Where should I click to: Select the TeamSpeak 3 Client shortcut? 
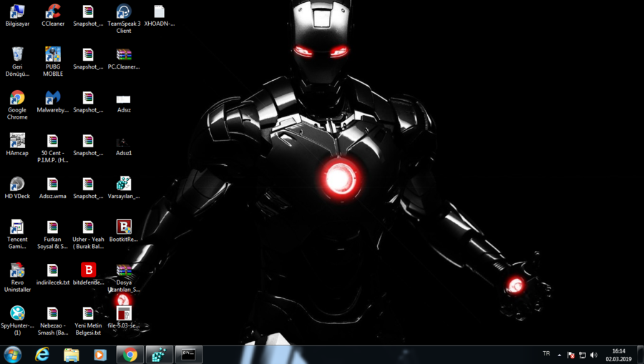(124, 19)
